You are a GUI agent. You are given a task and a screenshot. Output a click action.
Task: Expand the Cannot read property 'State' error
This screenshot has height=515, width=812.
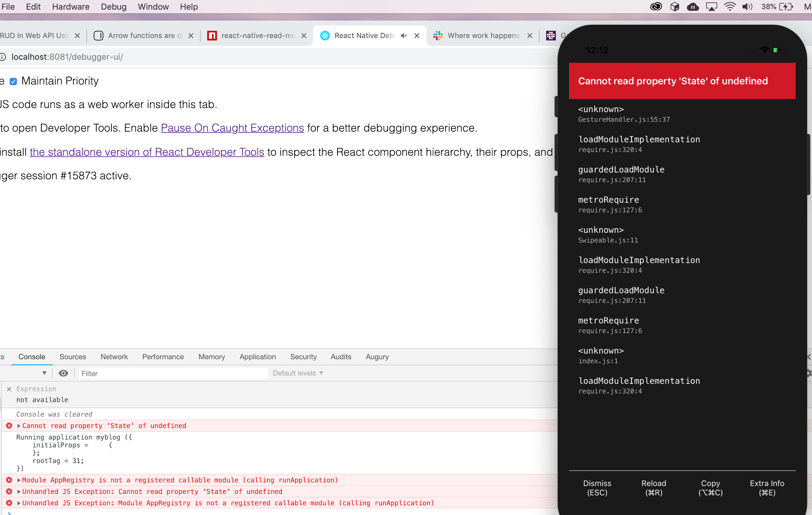[x=19, y=426]
